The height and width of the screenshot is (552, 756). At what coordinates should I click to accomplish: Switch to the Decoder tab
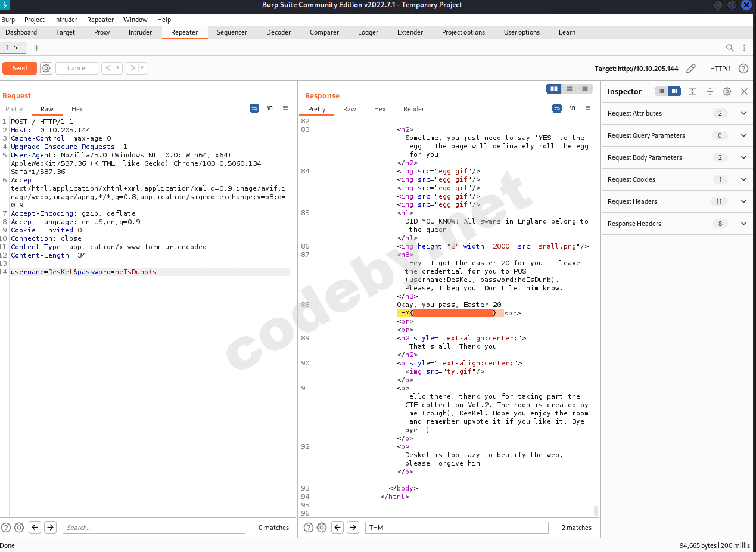click(278, 32)
